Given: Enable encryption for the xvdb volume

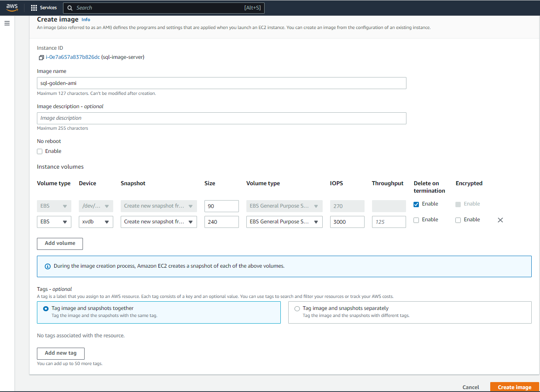Looking at the screenshot, I should point(458,220).
